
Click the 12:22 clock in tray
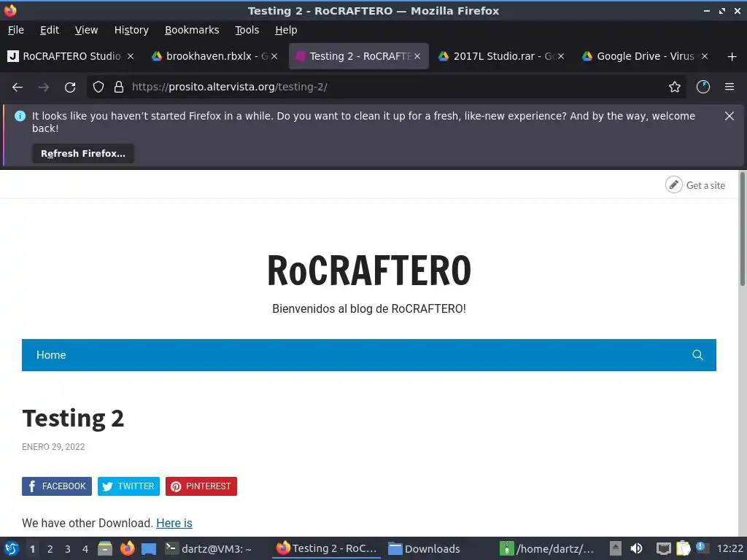(729, 548)
